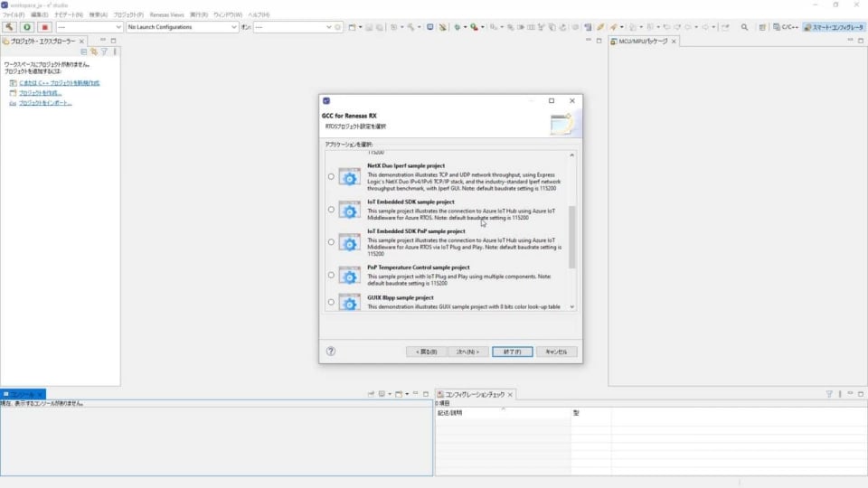Open the File menu
868x488 pixels.
tap(14, 15)
